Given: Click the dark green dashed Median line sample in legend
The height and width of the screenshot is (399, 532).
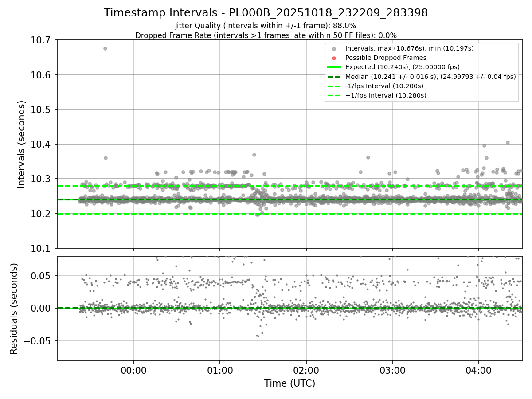Looking at the screenshot, I should pyautogui.click(x=334, y=77).
